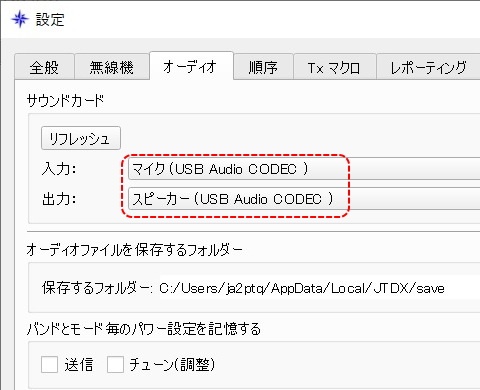480x390 pixels.
Task: Open the 出力 speaker dropdown
Action: coord(304,199)
